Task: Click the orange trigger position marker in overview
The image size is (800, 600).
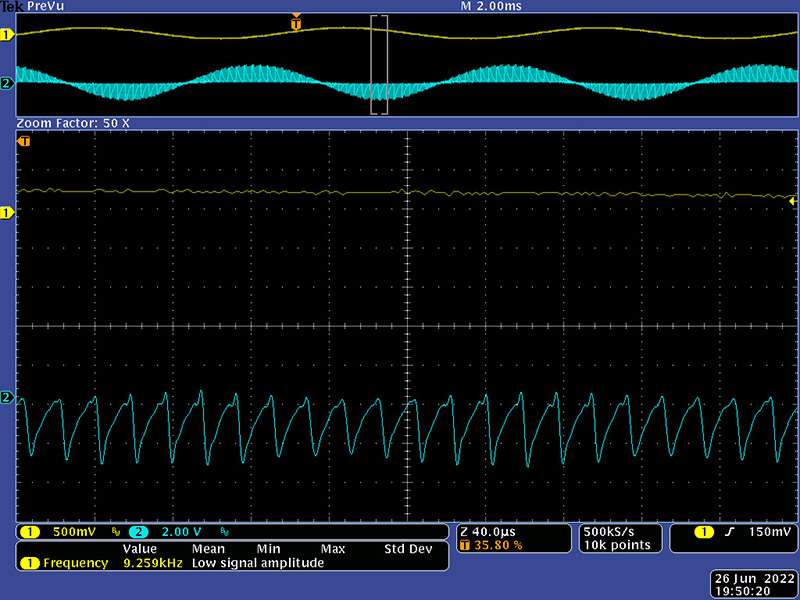Action: pos(296,23)
